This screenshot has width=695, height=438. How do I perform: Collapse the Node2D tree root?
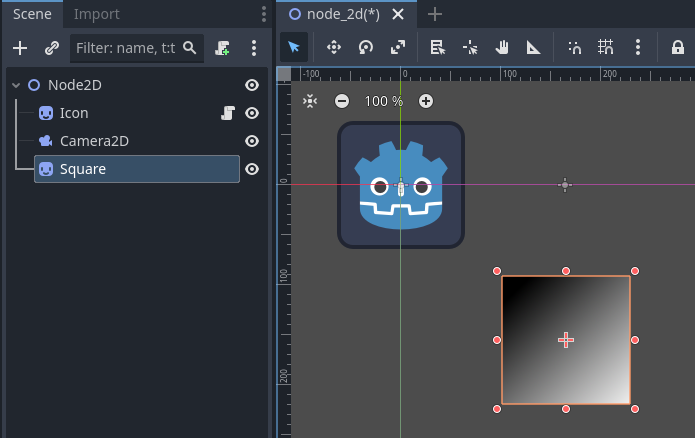coord(16,85)
